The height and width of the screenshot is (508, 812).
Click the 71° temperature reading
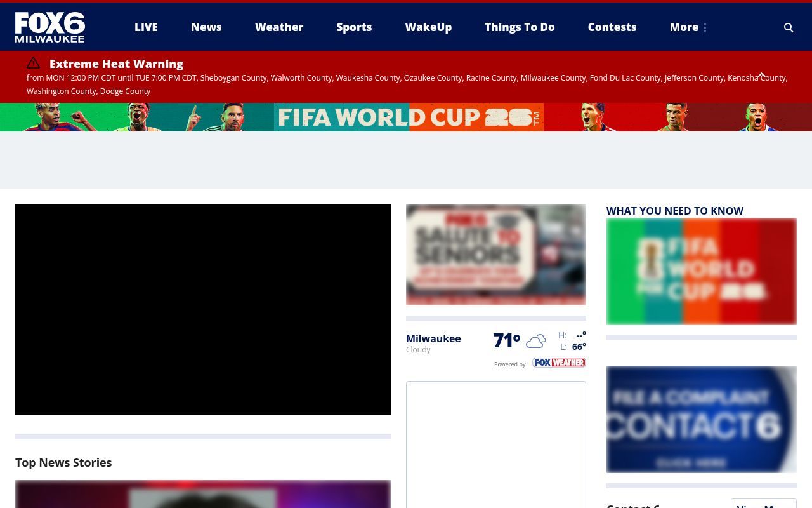(507, 341)
